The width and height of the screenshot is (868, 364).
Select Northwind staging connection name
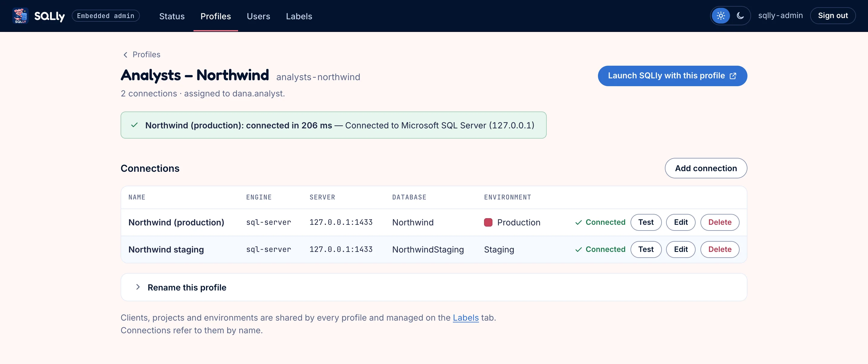point(166,249)
